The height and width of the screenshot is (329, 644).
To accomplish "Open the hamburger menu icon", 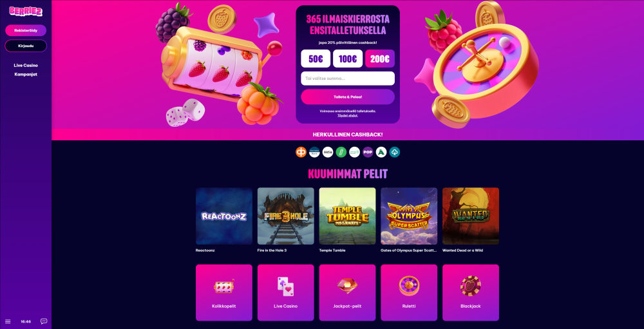I will pos(8,321).
